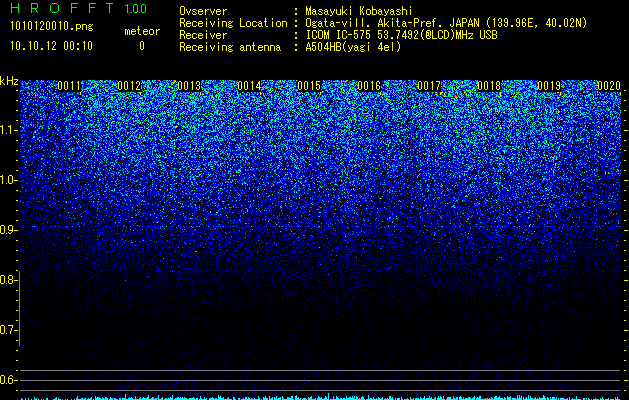Click the 1.0 frequency axis label
The height and width of the screenshot is (400, 629).
click(x=9, y=180)
